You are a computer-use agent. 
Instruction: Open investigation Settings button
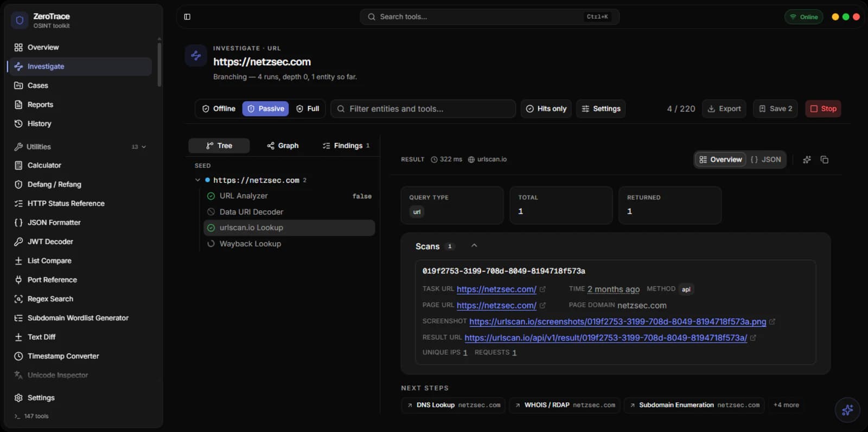pyautogui.click(x=601, y=108)
